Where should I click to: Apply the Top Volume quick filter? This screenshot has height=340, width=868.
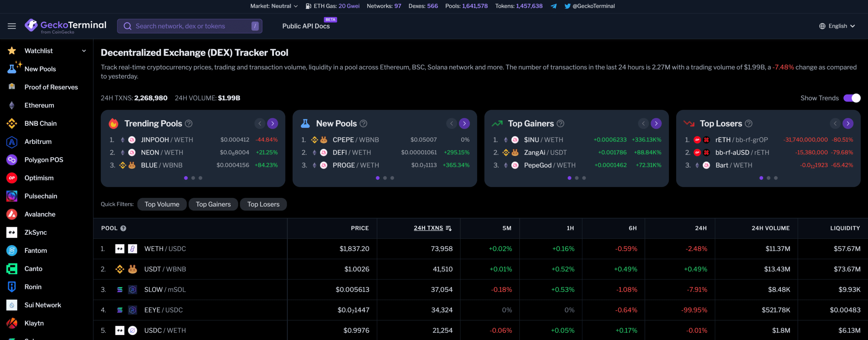tap(162, 204)
